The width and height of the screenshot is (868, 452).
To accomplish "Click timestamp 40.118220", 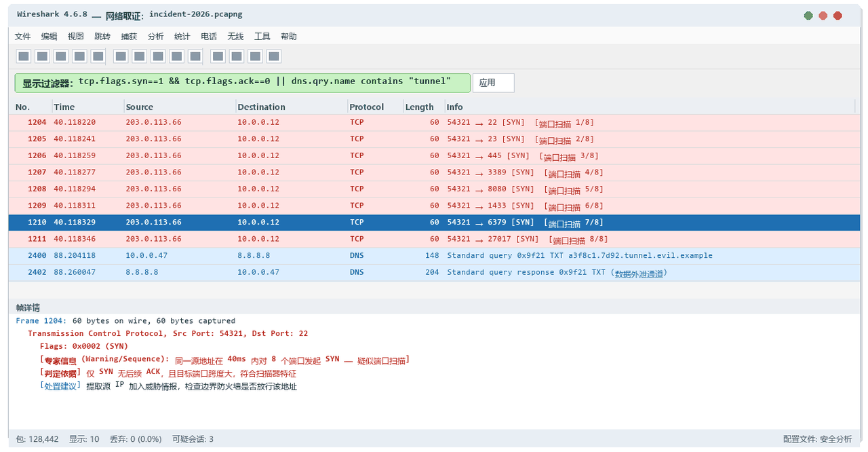I will coord(75,122).
